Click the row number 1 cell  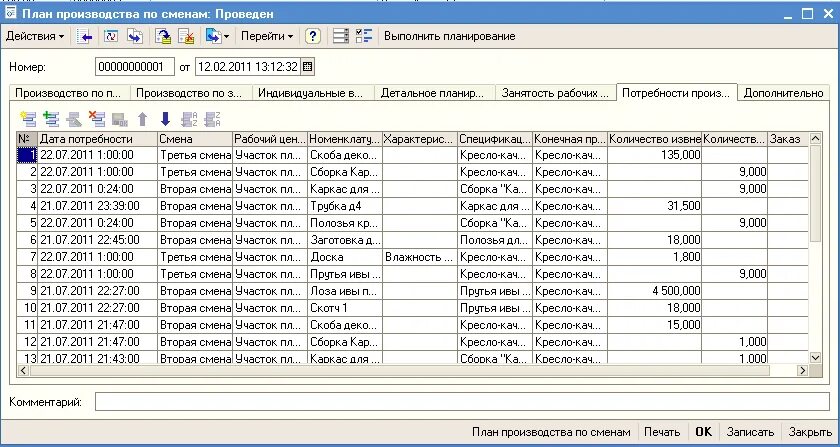(x=27, y=155)
